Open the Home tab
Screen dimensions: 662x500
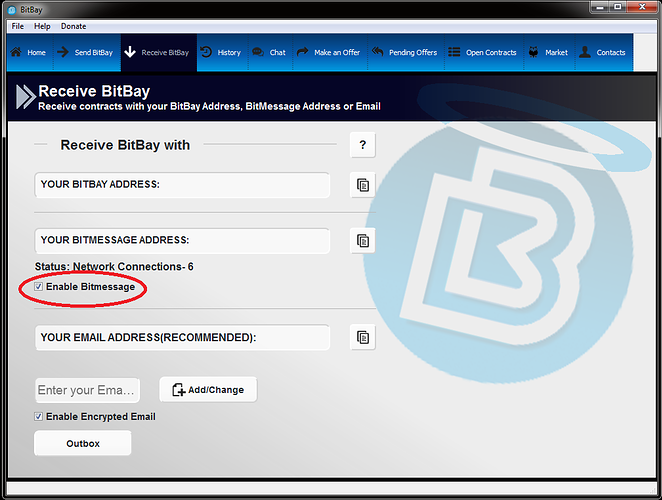(x=30, y=53)
